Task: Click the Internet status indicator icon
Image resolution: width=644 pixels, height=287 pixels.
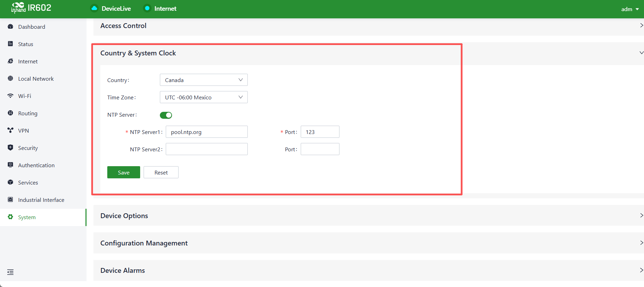Action: (147, 8)
